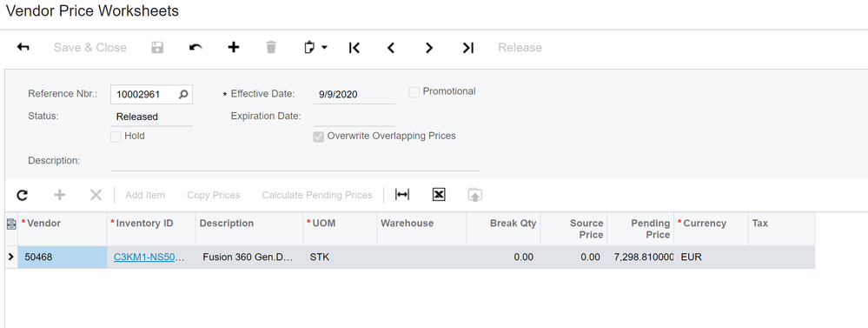
Task: Toggle the Promotional checkbox
Action: [414, 92]
